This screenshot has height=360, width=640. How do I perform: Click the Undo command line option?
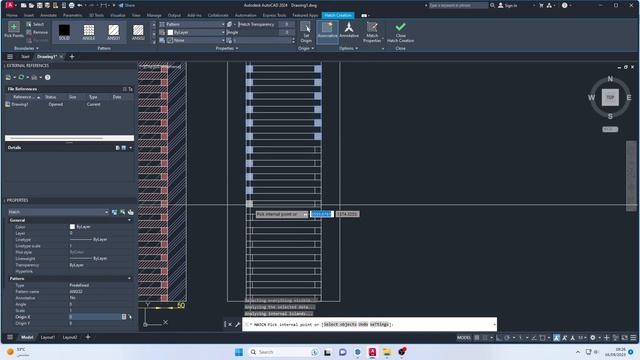tap(363, 324)
